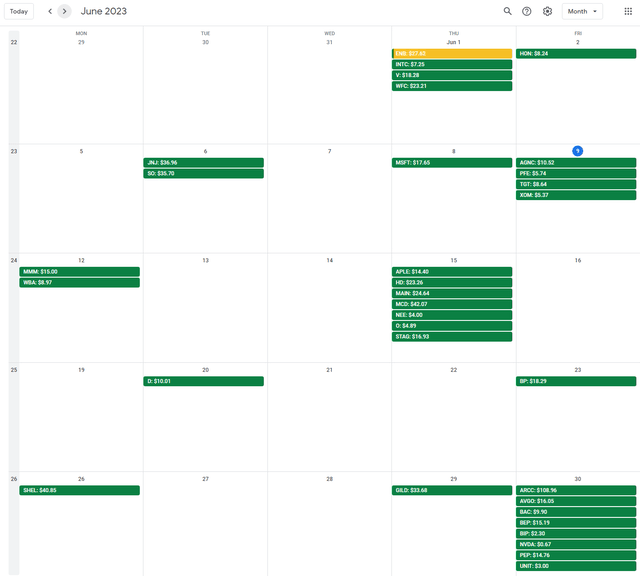Open the ARCC $108.96 event

click(x=576, y=490)
